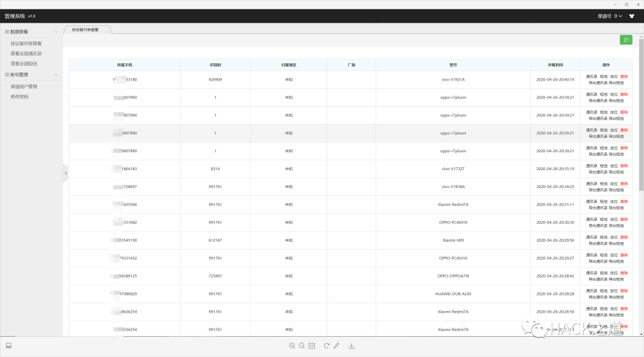The image size is (644, 357).
Task: Click 定位 for vivo-V1921A row
Action: click(614, 76)
